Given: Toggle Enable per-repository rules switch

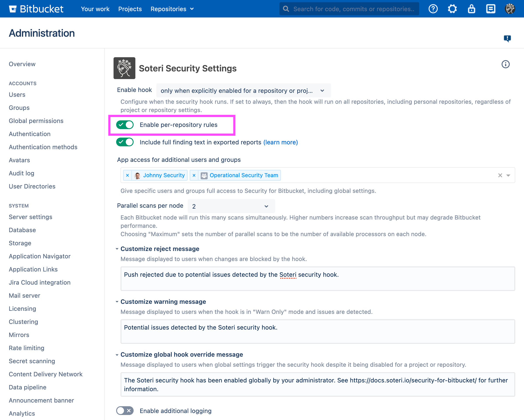Looking at the screenshot, I should tap(125, 125).
